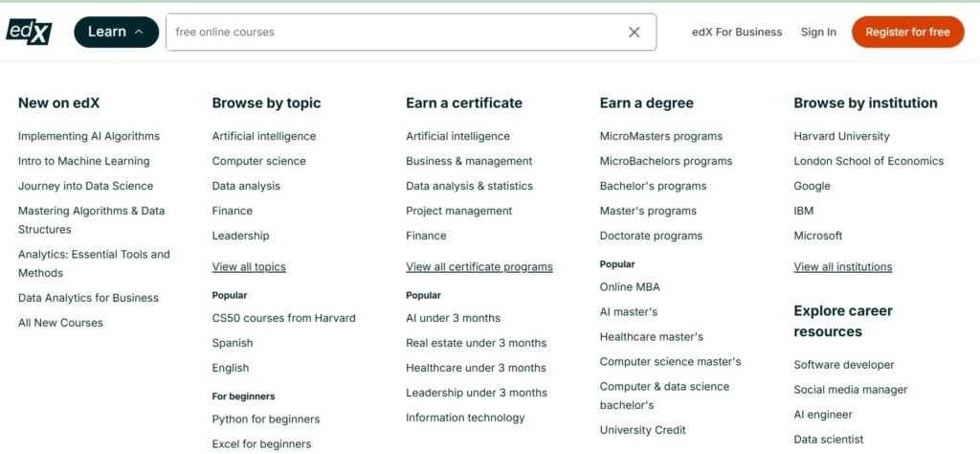
Task: Open CS50 courses from Harvard
Action: click(x=283, y=318)
